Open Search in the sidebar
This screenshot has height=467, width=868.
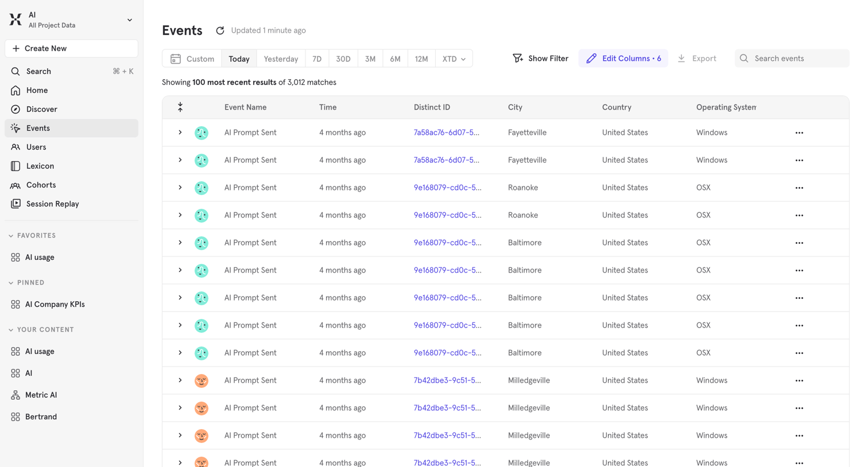(x=71, y=71)
